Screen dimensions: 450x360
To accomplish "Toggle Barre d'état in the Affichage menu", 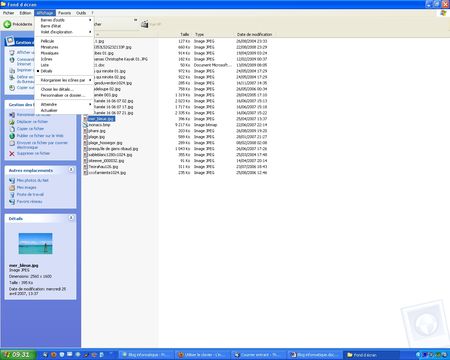I will (51, 26).
